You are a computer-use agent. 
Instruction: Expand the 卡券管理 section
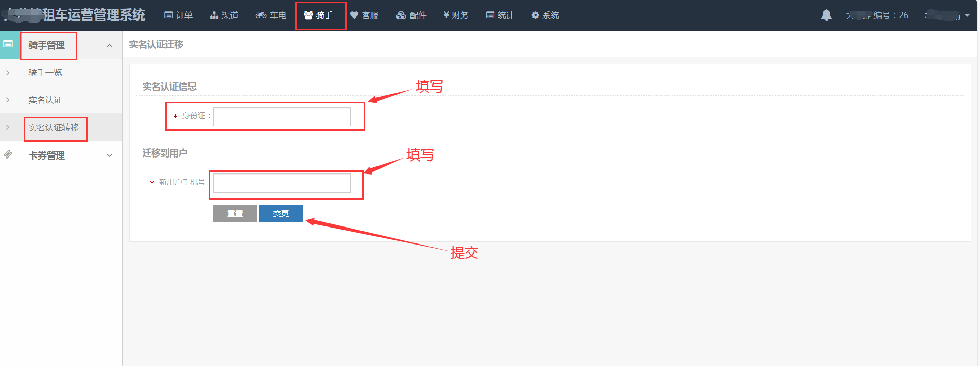(72, 155)
